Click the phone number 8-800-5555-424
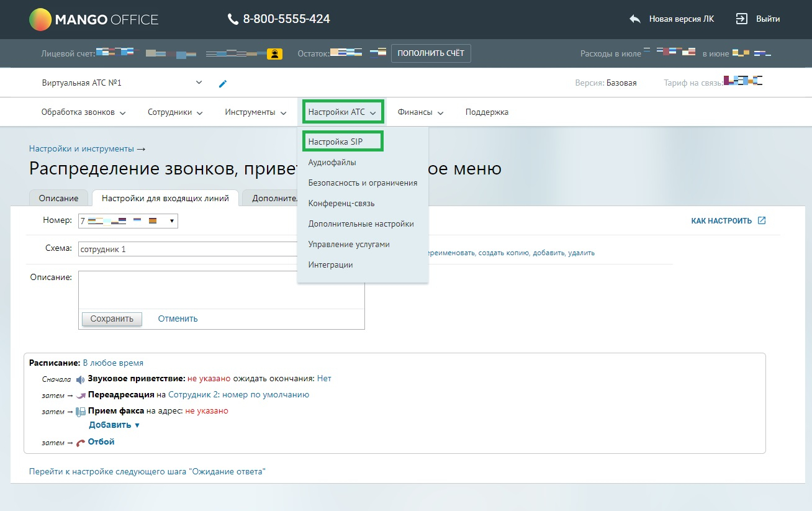 tap(286, 19)
